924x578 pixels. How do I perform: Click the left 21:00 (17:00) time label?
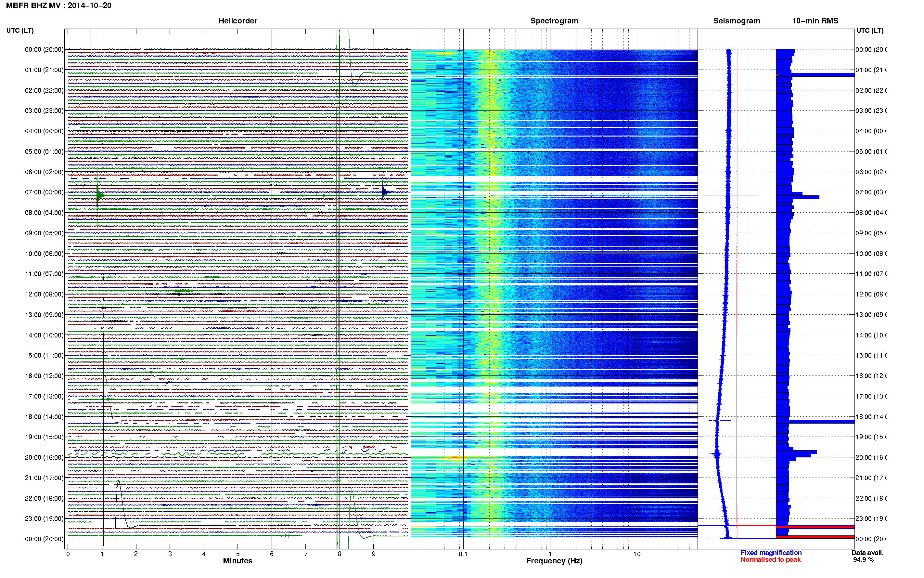[x=44, y=478]
